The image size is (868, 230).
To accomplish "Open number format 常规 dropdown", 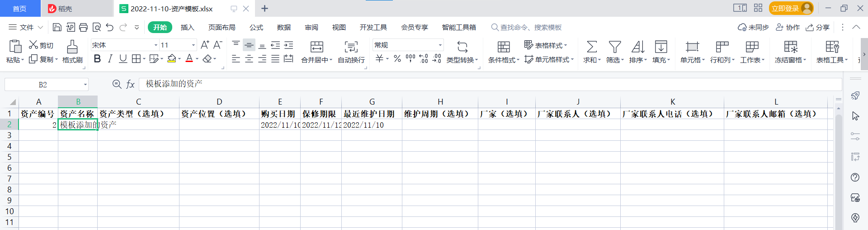I will point(440,45).
